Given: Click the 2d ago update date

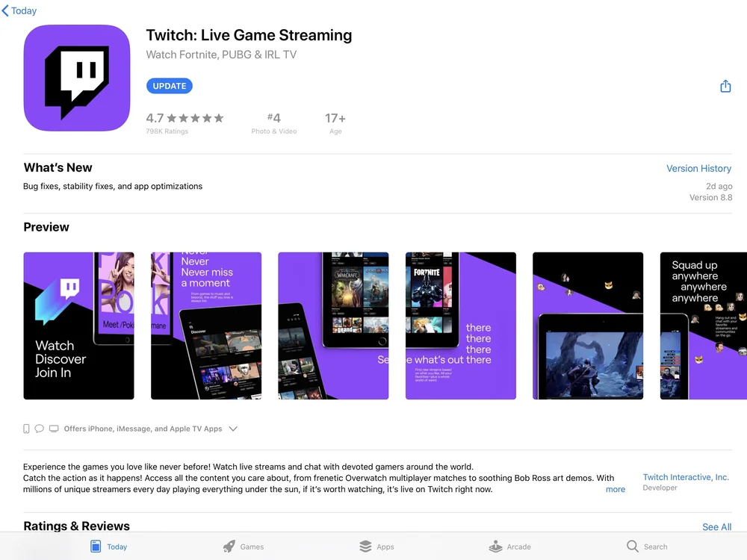Looking at the screenshot, I should tap(719, 186).
